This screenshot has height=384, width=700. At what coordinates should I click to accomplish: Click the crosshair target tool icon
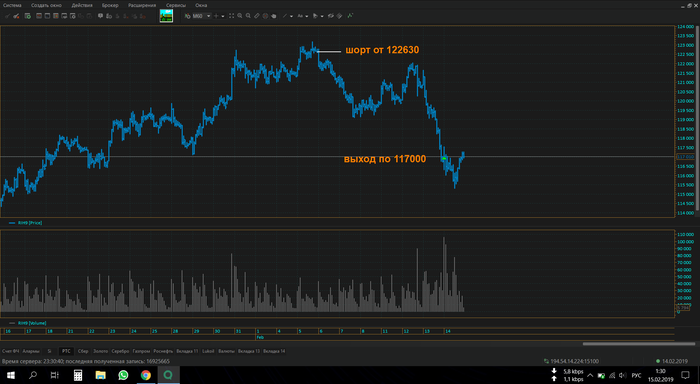tap(265, 16)
